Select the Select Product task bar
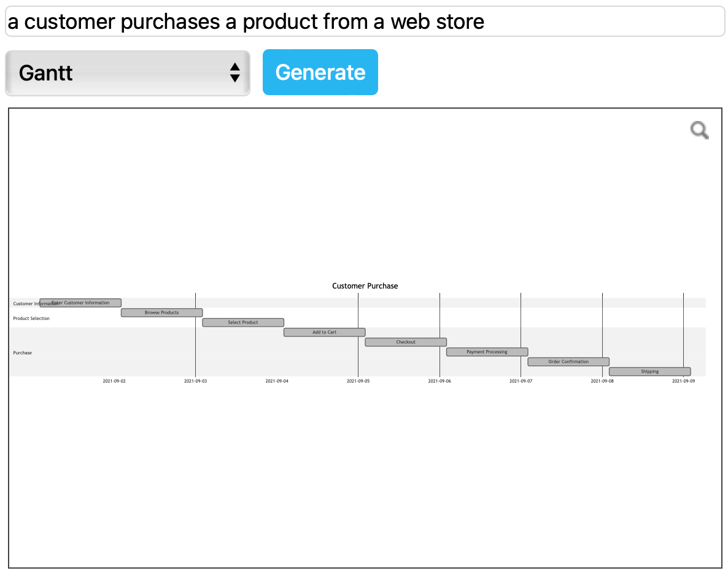Viewport: 728px width, 576px height. click(x=243, y=322)
